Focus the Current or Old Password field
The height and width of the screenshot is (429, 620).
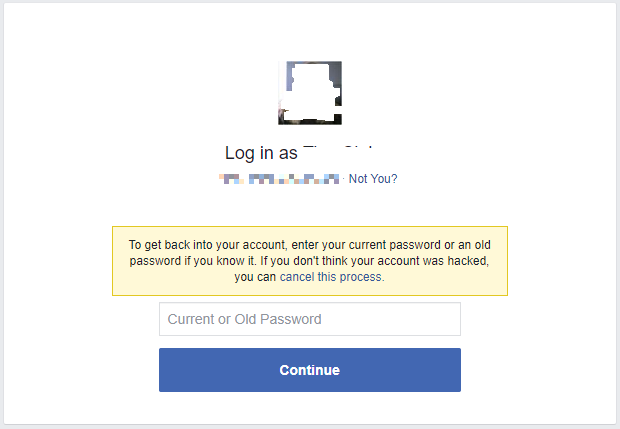click(x=309, y=319)
